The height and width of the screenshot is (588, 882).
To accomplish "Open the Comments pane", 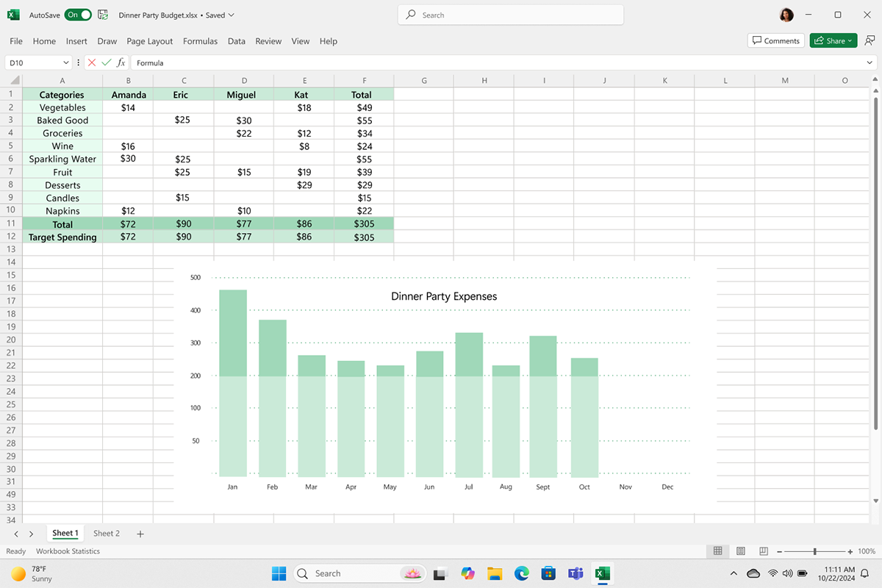I will point(775,41).
